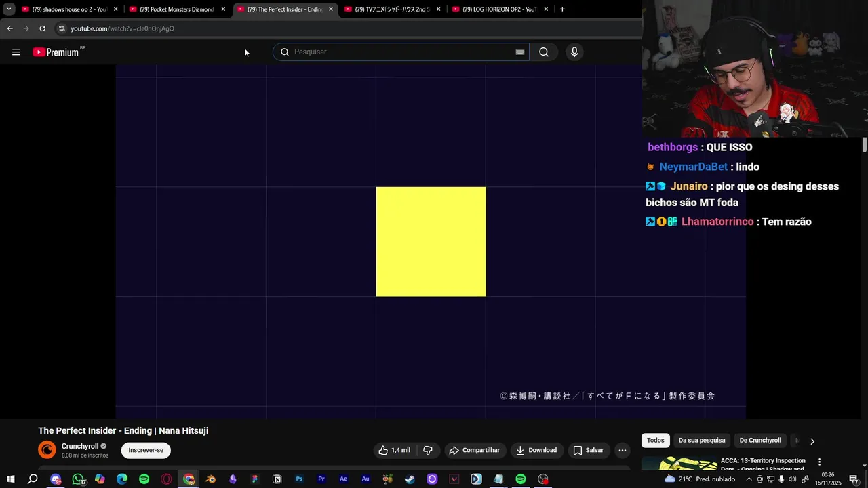Image resolution: width=868 pixels, height=488 pixels.
Task: Select the De Crunchyroll chip
Action: coord(760,441)
